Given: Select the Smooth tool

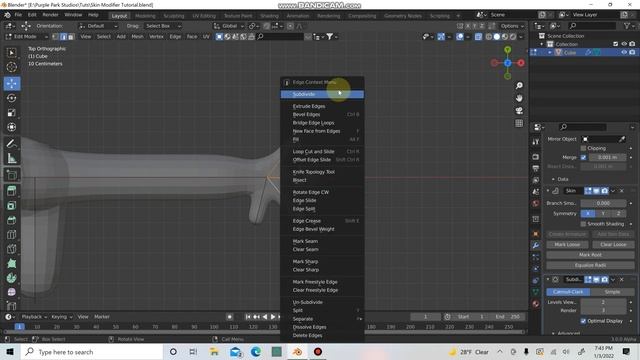Looking at the screenshot, I should 12,292.
